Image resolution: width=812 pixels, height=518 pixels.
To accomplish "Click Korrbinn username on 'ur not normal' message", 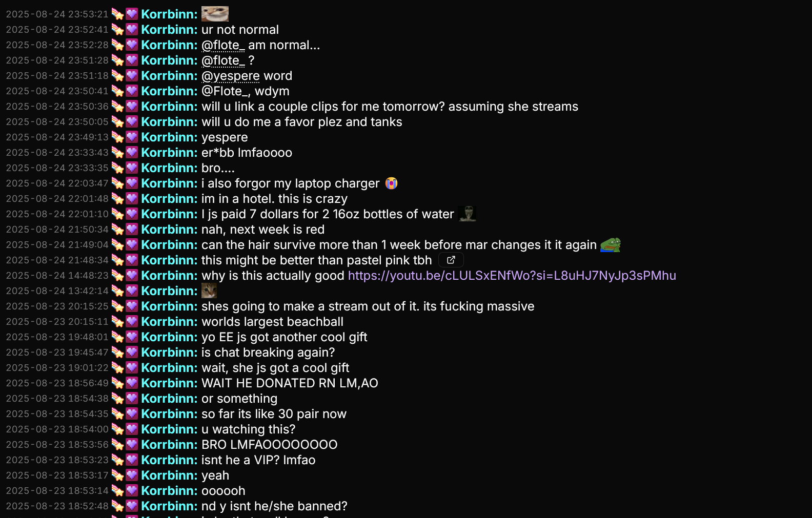I will 169,30.
